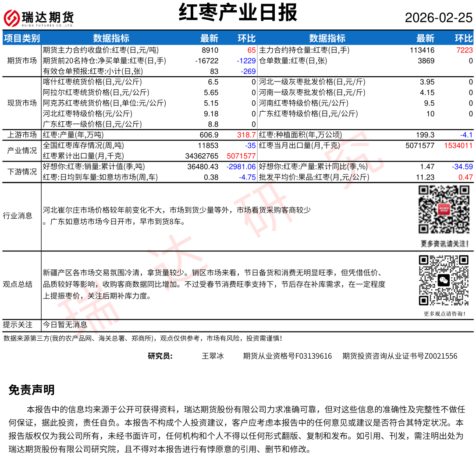The width and height of the screenshot is (476, 455).
Task: Select the 红枣产业日报 title
Action: point(238,13)
